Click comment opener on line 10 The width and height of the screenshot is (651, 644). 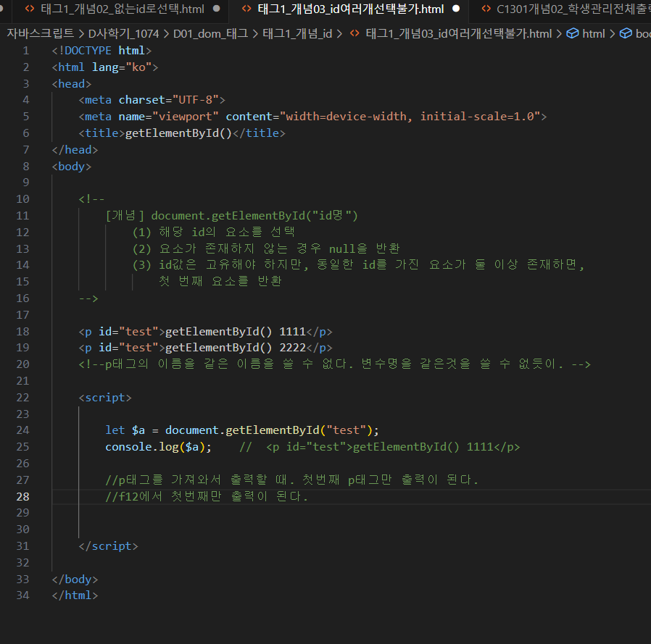[x=92, y=199]
